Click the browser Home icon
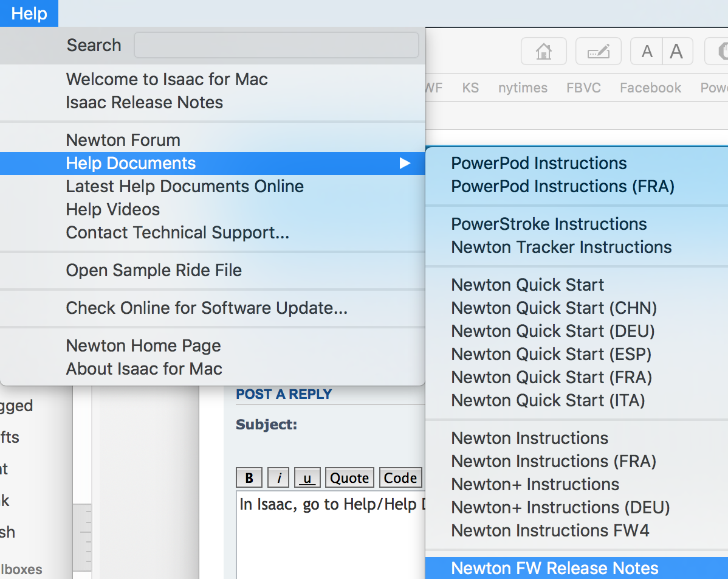Image resolution: width=728 pixels, height=579 pixels. click(x=544, y=51)
